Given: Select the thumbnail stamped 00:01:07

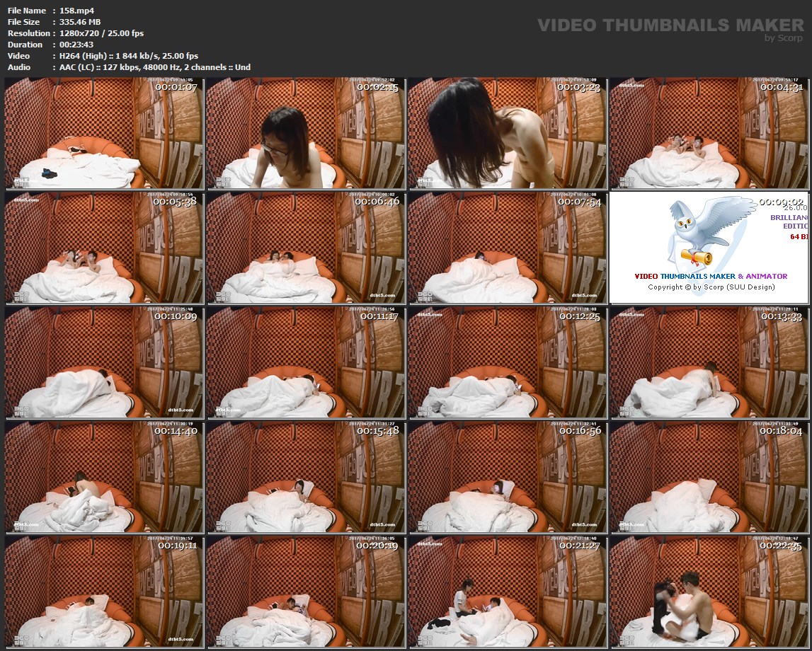Looking at the screenshot, I should [104, 133].
